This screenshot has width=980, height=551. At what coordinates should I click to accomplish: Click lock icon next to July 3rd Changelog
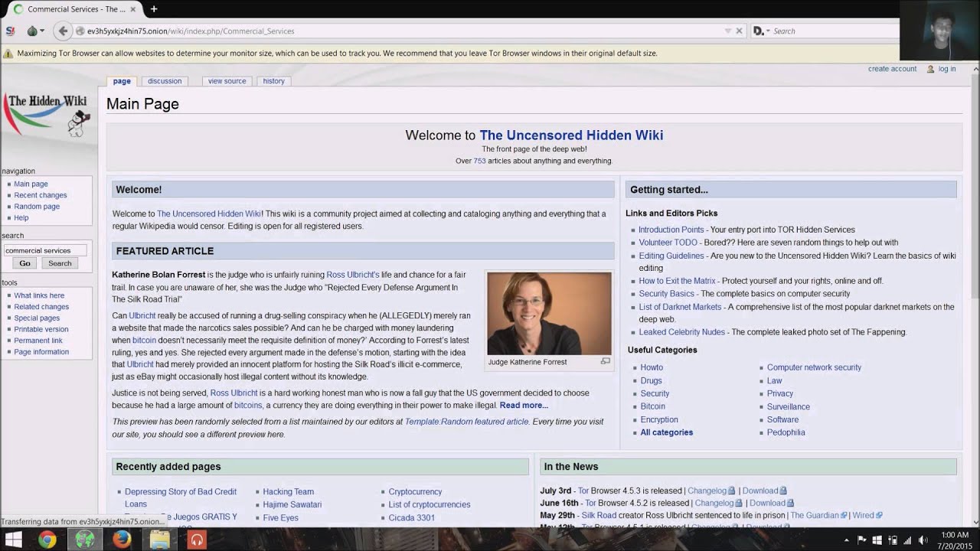[731, 491]
